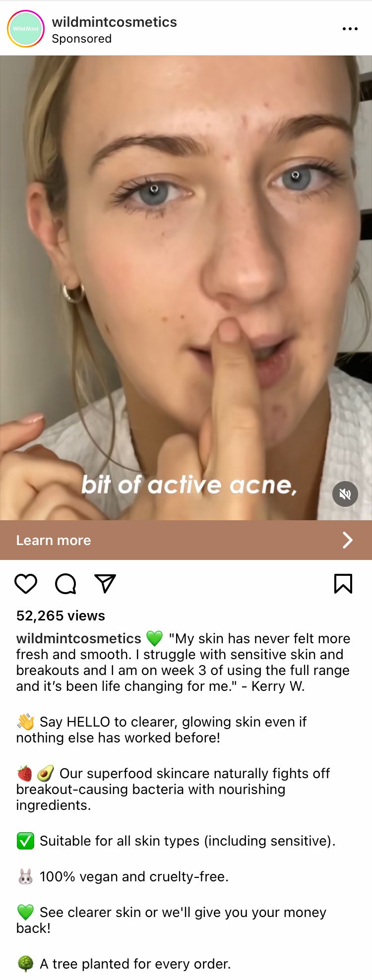This screenshot has width=372, height=980.
Task: Tap the waving hand emoji before 'Say HELLO'
Action: 25,722
